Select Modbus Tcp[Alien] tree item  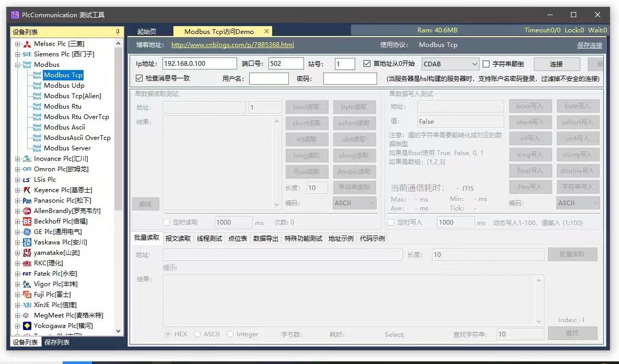pos(72,96)
